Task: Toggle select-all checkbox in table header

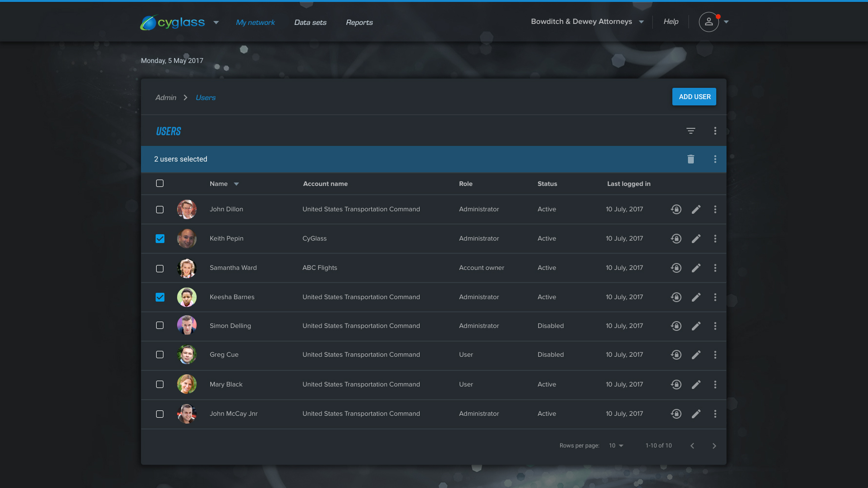Action: click(x=160, y=183)
